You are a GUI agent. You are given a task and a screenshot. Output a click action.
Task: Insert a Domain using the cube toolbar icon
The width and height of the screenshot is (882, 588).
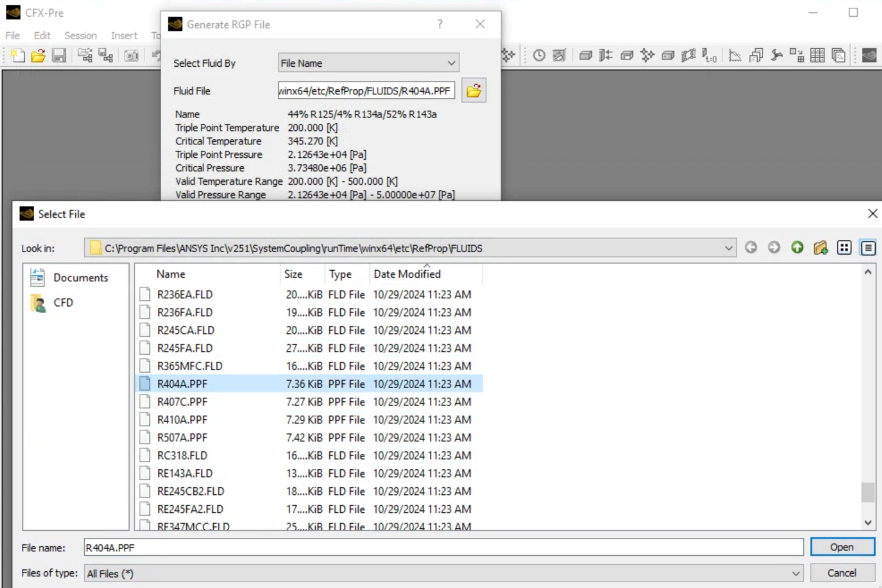click(586, 55)
